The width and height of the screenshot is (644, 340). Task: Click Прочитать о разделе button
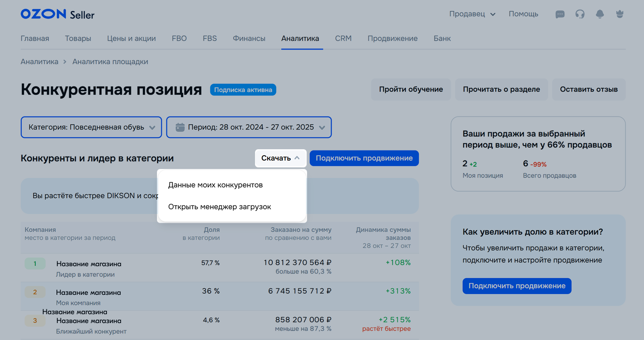pyautogui.click(x=501, y=90)
